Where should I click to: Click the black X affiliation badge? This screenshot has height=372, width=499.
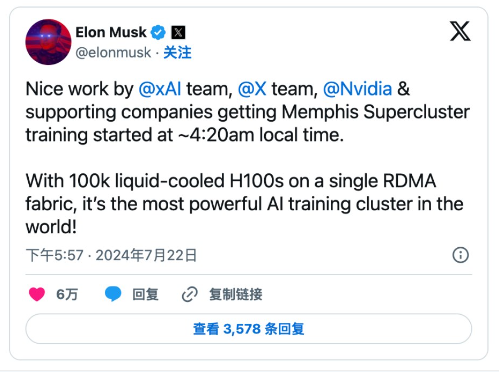[x=178, y=32]
